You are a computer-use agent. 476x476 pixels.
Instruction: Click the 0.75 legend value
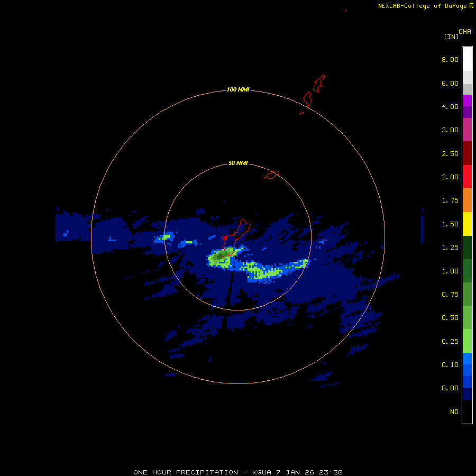tap(450, 295)
